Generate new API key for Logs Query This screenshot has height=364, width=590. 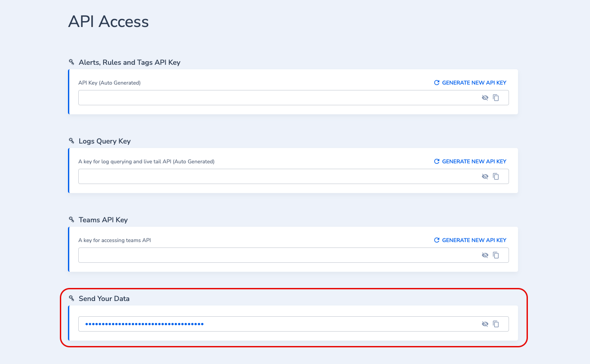tap(470, 162)
